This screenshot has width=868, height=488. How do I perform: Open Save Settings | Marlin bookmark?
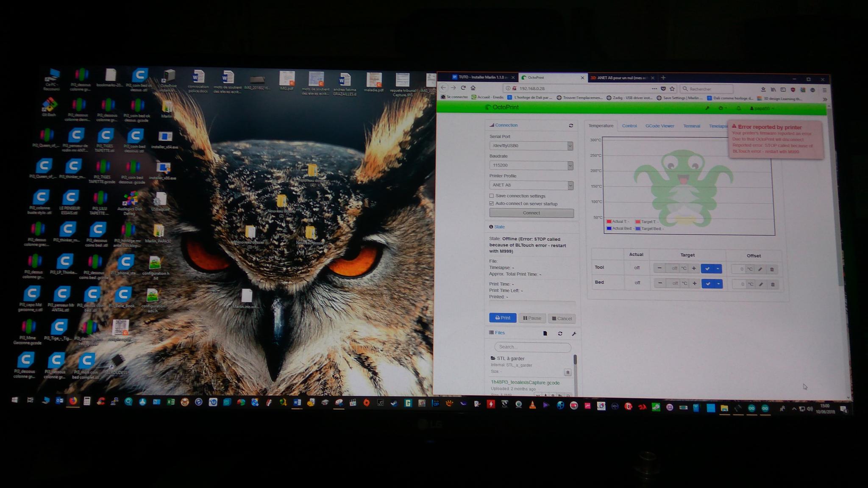679,98
